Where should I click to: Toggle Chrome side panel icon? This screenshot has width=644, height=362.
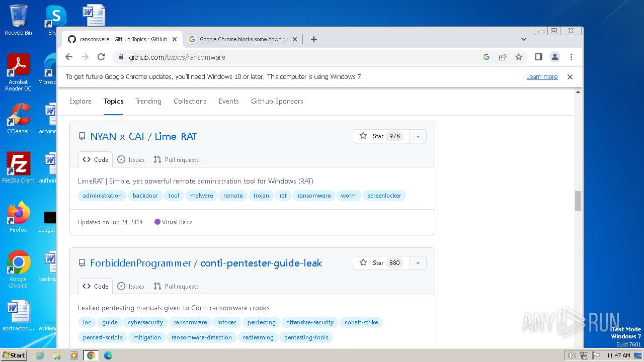tap(538, 57)
